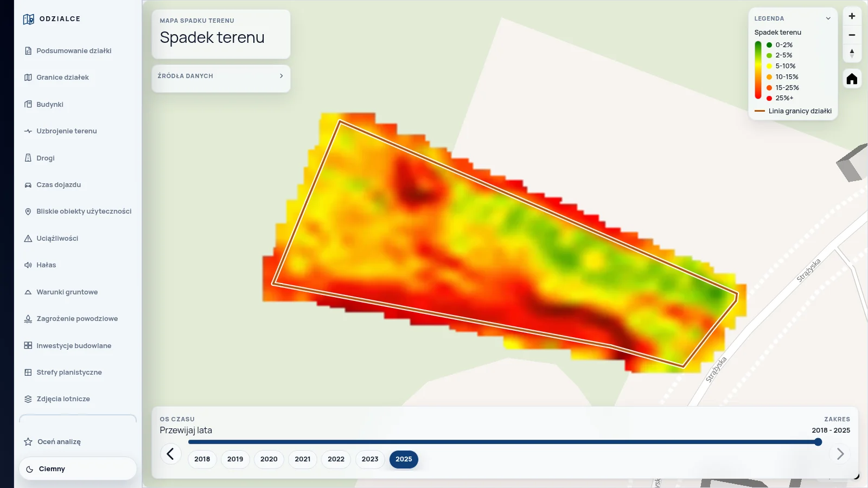Screen dimensions: 868x488
Task: Click the 5-10% yellow legend dot
Action: click(769, 66)
